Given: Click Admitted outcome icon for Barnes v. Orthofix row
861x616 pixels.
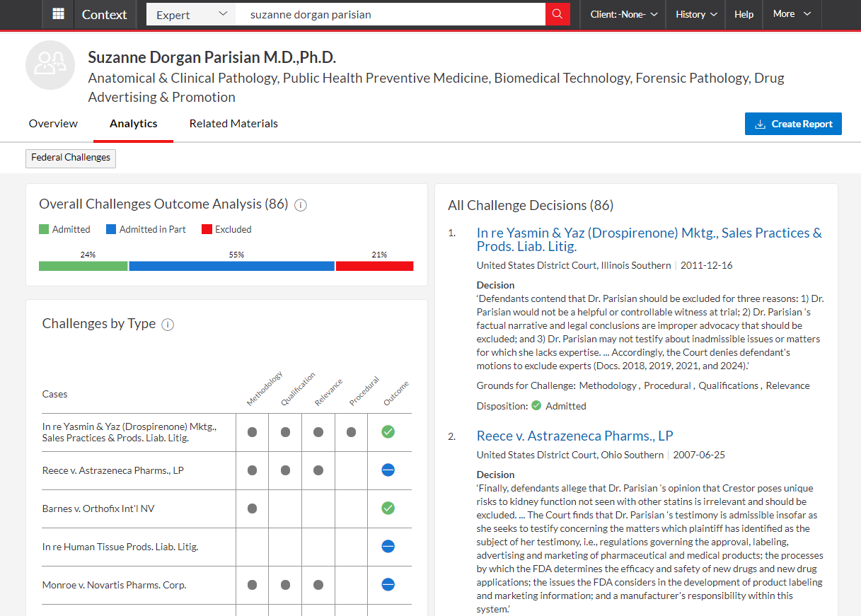Looking at the screenshot, I should pos(388,508).
